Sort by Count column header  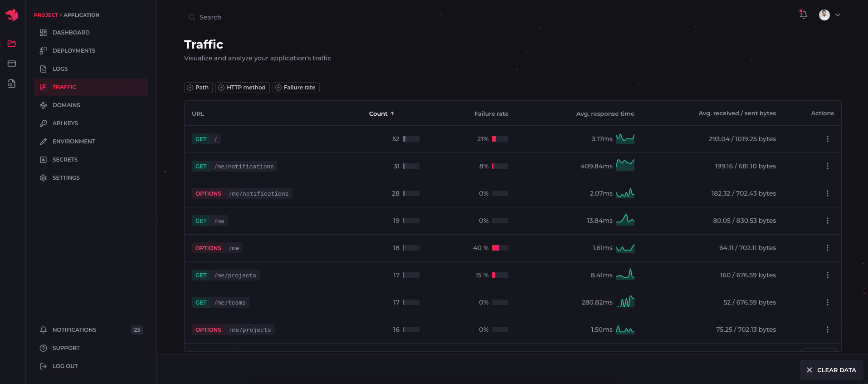pyautogui.click(x=381, y=113)
